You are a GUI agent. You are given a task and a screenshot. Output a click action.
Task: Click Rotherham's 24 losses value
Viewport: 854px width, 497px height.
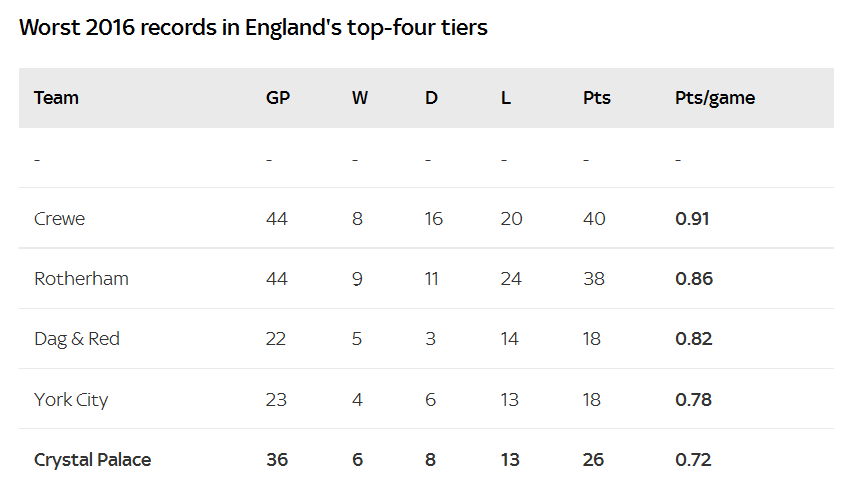click(511, 279)
